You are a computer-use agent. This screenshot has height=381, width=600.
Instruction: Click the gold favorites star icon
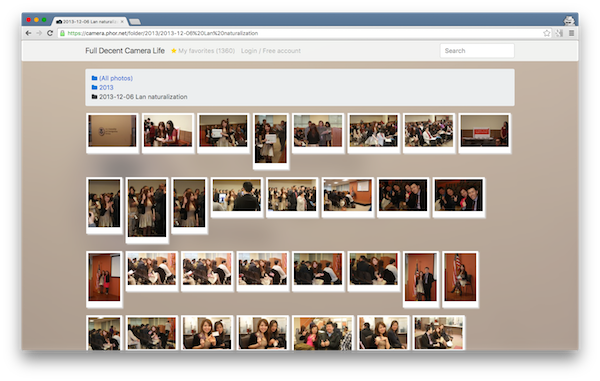tap(174, 51)
